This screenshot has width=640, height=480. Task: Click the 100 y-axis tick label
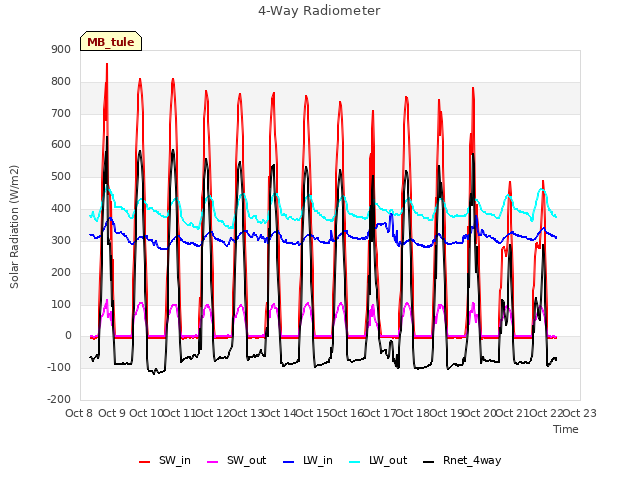click(x=61, y=304)
